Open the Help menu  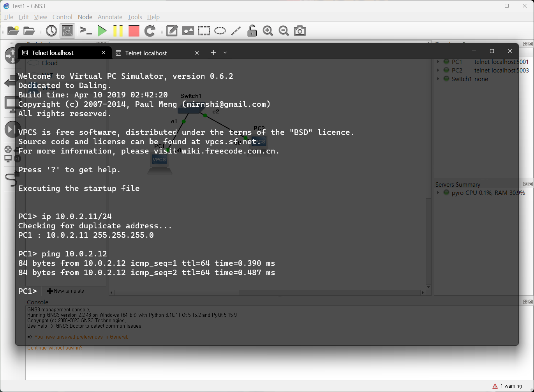click(x=153, y=17)
